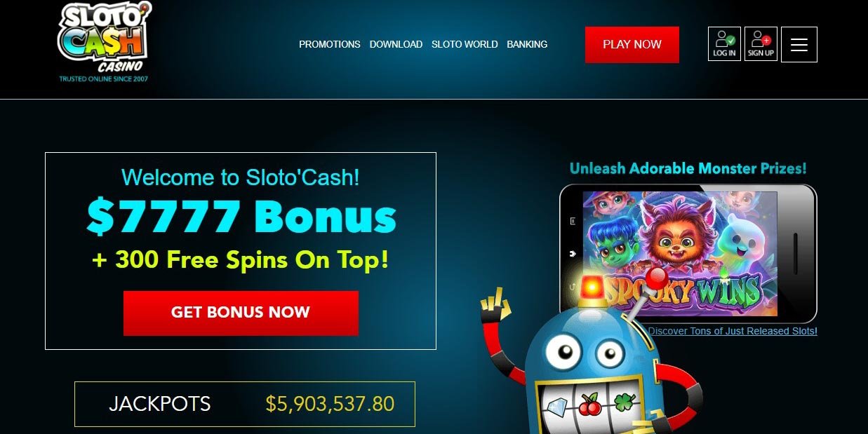Click the robot's slot reel cherry symbol

588,405
